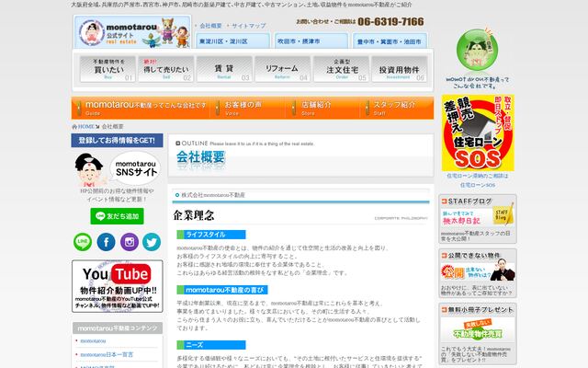Click the 住宅ローンSOS text link
The width and height of the screenshot is (588, 368).
[x=478, y=185]
